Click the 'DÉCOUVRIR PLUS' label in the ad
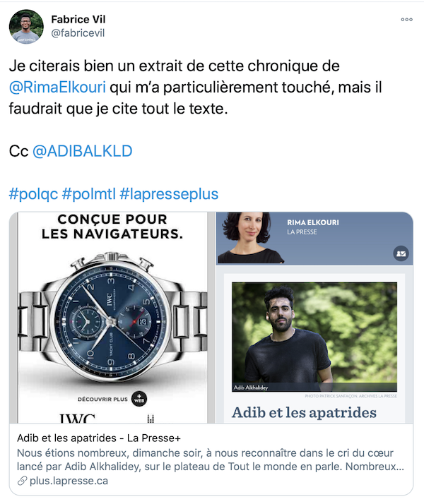This screenshot has width=424, height=504. 102,400
